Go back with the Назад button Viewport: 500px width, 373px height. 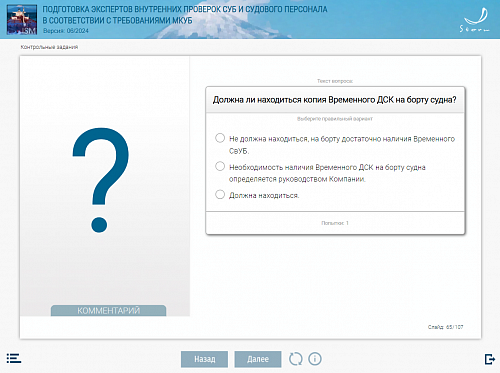coord(204,359)
